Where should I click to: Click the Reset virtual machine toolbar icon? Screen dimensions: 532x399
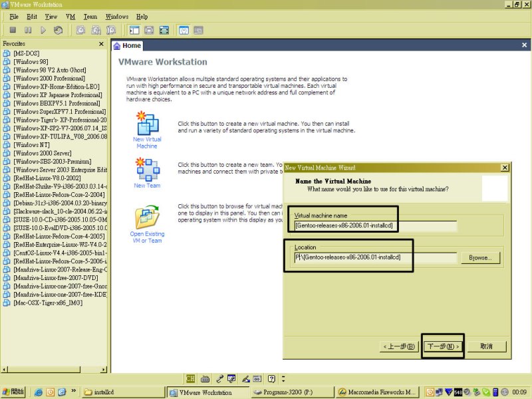58,30
